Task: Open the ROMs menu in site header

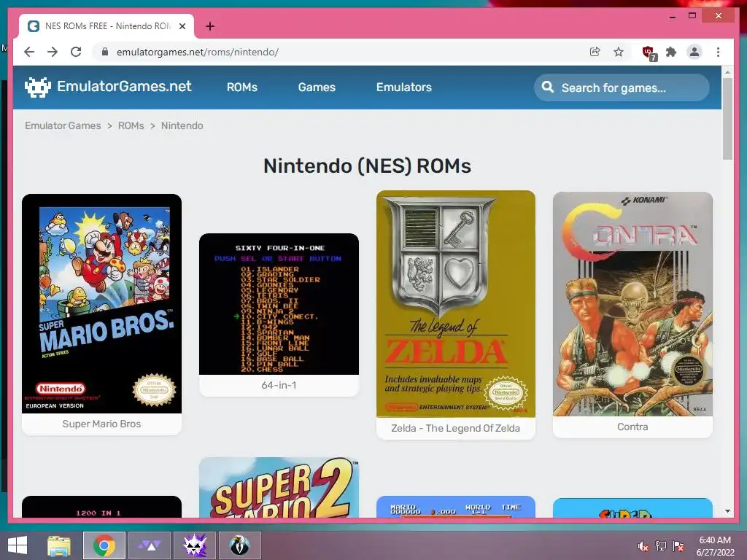Action: click(x=242, y=87)
